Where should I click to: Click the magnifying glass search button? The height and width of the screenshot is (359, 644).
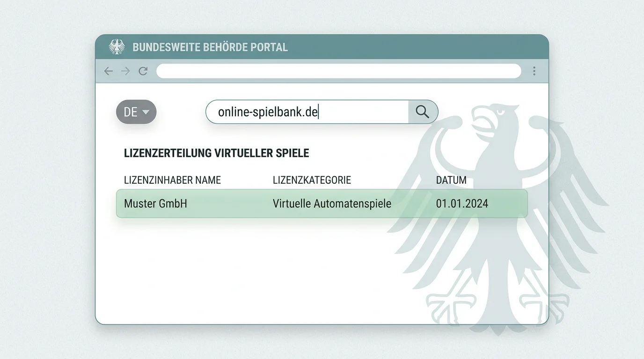[x=423, y=112]
